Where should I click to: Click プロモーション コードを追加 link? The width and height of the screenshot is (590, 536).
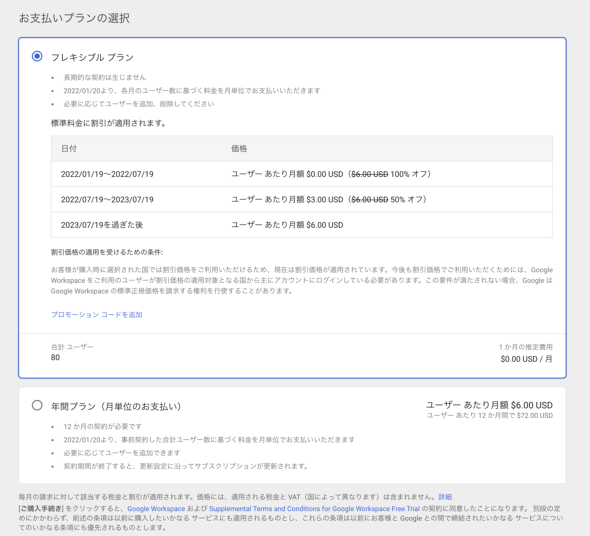[97, 315]
